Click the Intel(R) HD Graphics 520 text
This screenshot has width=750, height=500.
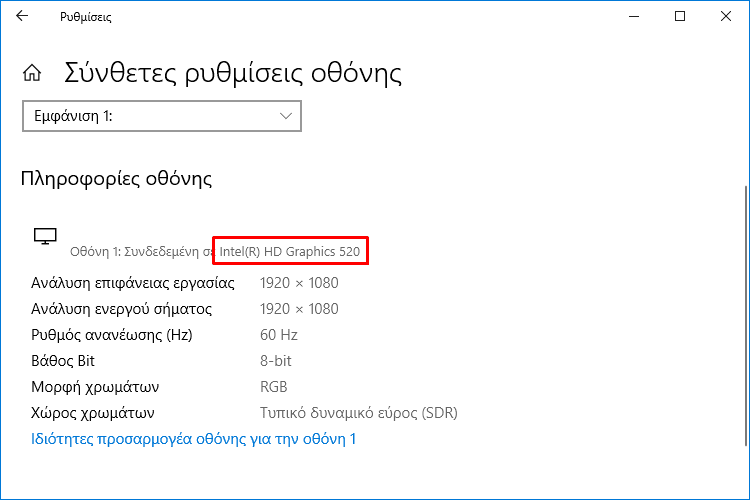point(289,252)
